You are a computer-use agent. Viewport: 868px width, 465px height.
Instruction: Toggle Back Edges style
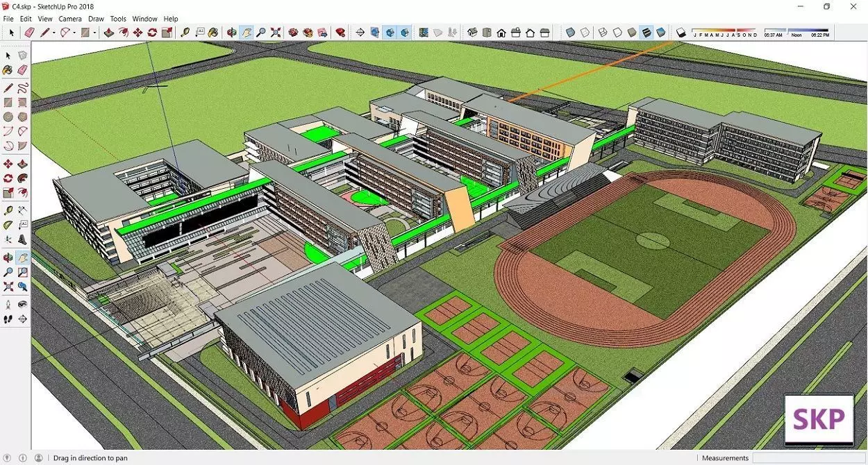585,32
